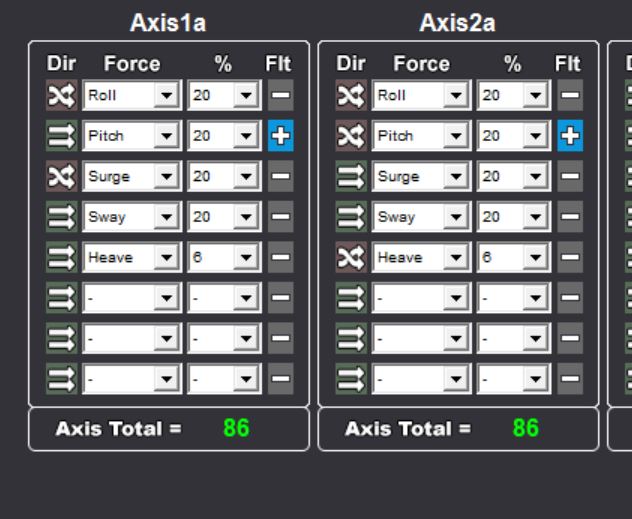
Task: Click Axis2a Heave direction crossed-arrows icon
Action: pos(351,257)
